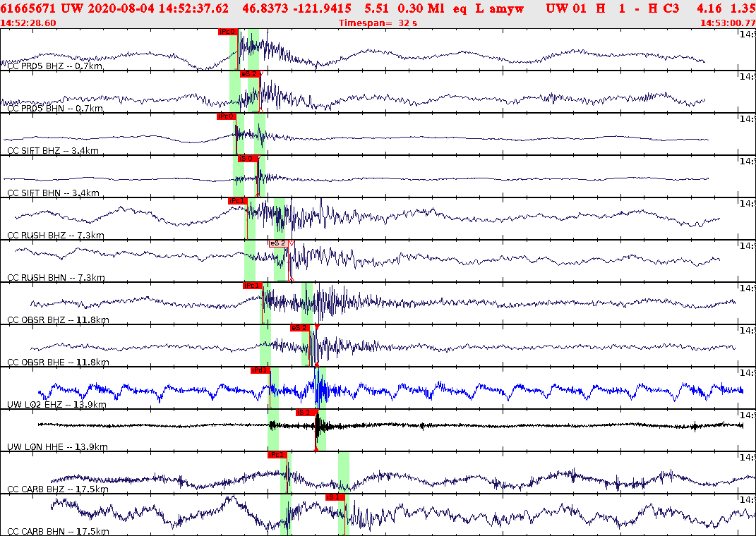Toggle the iPc1 pick on CC CARB BHZ
756x536 pixels.
coord(276,454)
